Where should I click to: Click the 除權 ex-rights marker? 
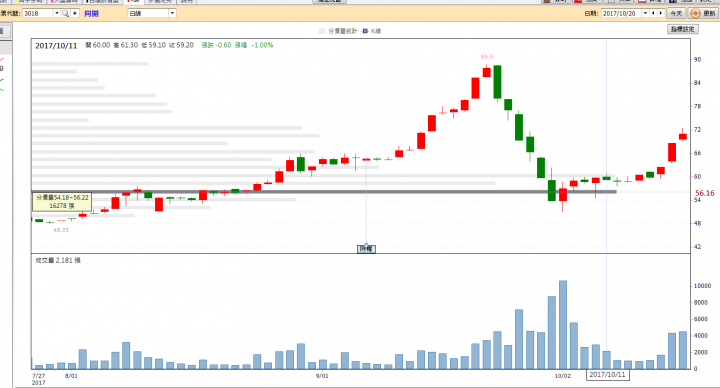[x=366, y=249]
